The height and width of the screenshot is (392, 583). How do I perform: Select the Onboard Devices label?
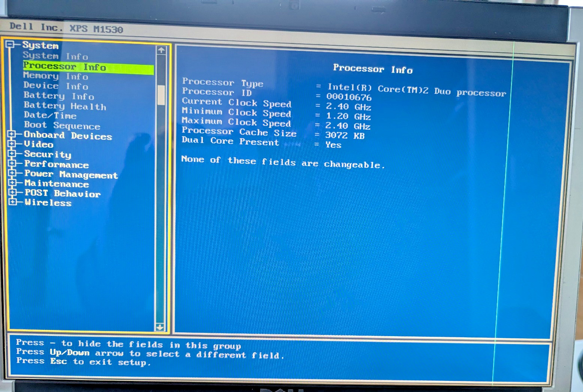(68, 136)
